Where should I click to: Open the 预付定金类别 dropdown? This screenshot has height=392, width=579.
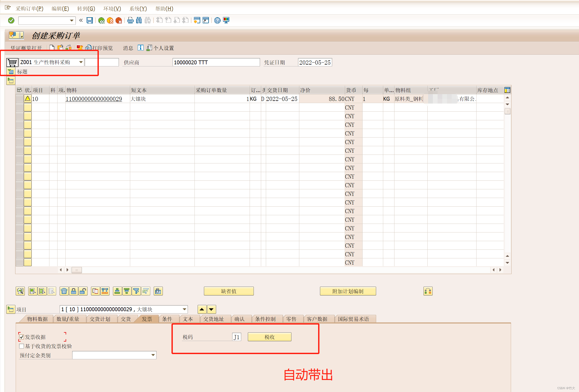point(153,355)
